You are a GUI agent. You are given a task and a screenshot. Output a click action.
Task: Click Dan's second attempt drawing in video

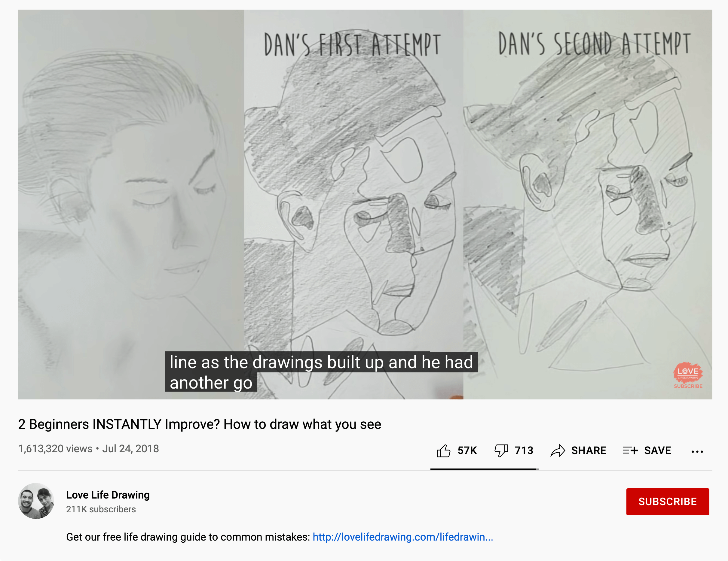[588, 204]
